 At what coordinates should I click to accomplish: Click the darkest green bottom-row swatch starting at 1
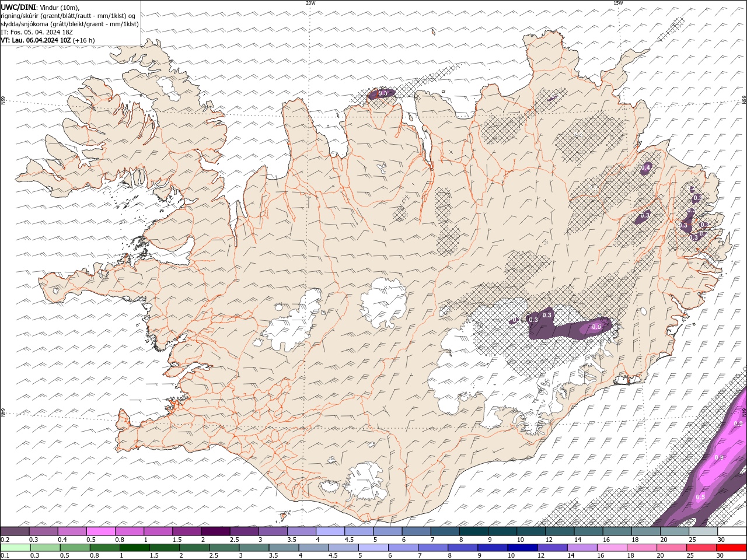[135, 548]
